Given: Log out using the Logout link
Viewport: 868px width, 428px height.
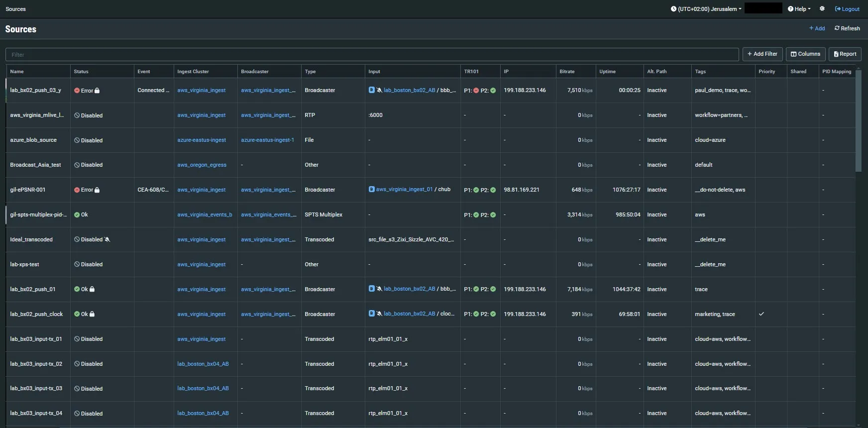Looking at the screenshot, I should tap(847, 9).
